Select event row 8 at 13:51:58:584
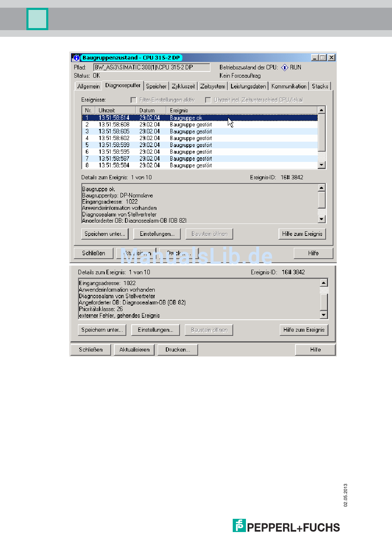 [x=200, y=165]
